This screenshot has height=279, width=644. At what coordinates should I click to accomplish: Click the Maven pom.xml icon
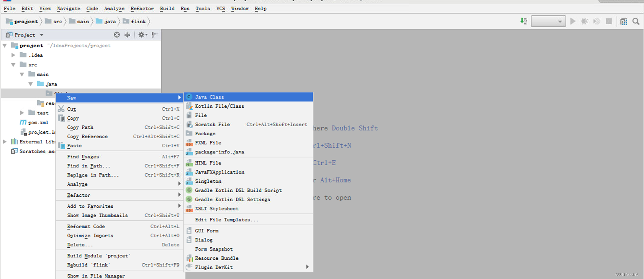(23, 122)
